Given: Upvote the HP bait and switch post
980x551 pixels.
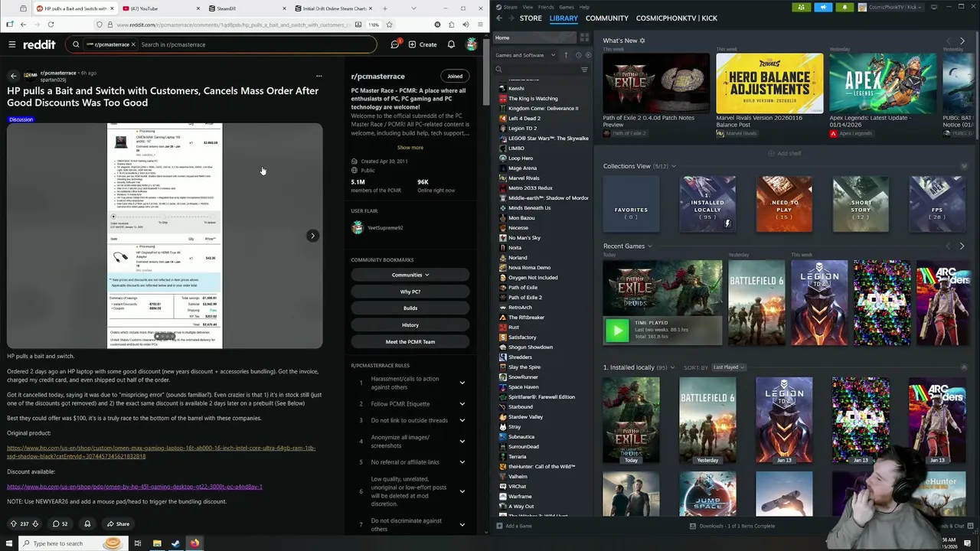Looking at the screenshot, I should (x=13, y=524).
